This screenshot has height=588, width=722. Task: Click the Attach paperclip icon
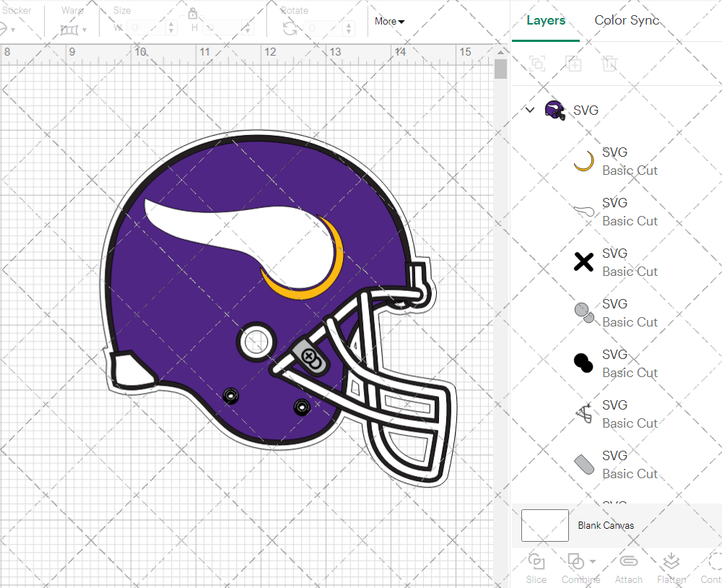tap(628, 562)
